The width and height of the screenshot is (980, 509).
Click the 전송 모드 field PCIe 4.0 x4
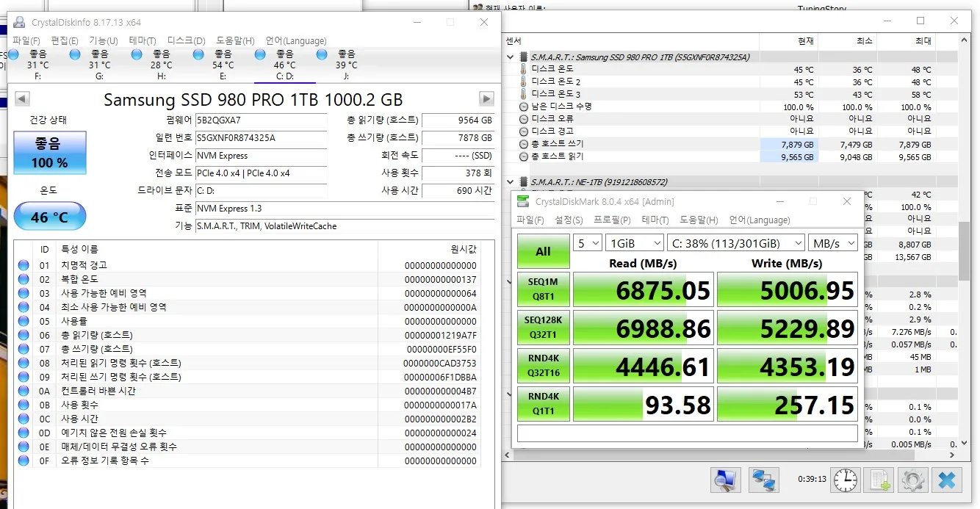click(261, 173)
